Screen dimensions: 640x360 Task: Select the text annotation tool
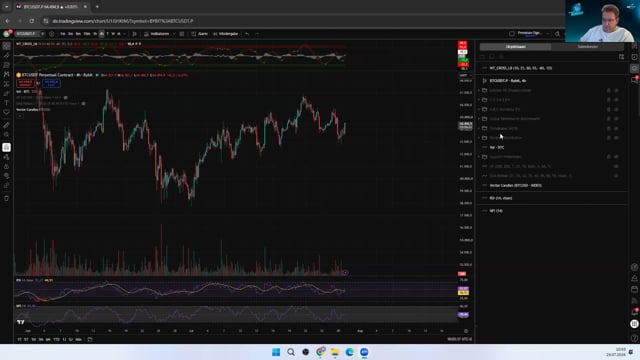tap(7, 103)
